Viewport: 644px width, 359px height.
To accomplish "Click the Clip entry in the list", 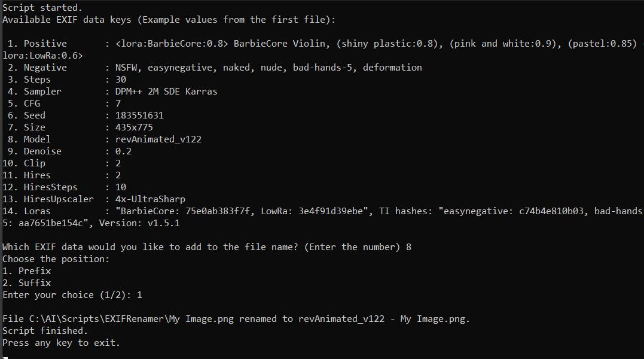I will click(34, 163).
